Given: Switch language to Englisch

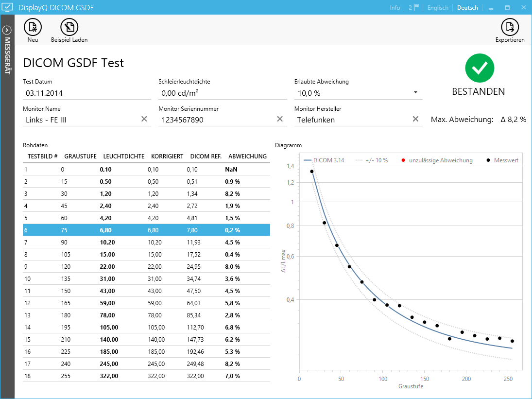Looking at the screenshot, I should click(x=438, y=8).
